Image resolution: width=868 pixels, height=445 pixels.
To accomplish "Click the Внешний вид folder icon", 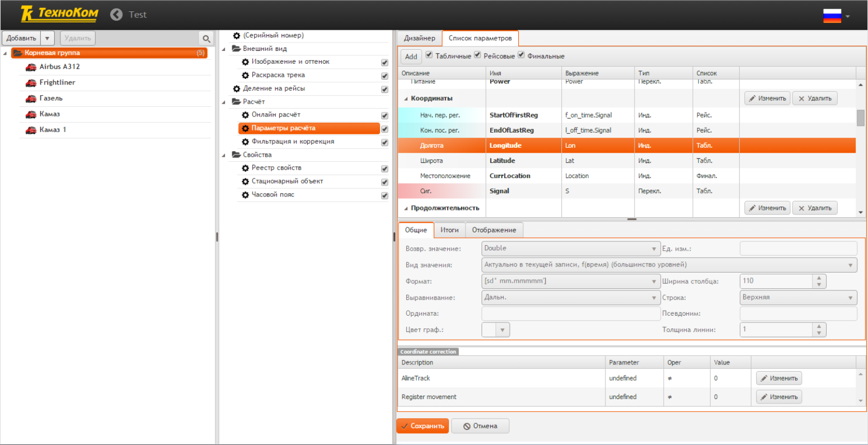I will [236, 49].
